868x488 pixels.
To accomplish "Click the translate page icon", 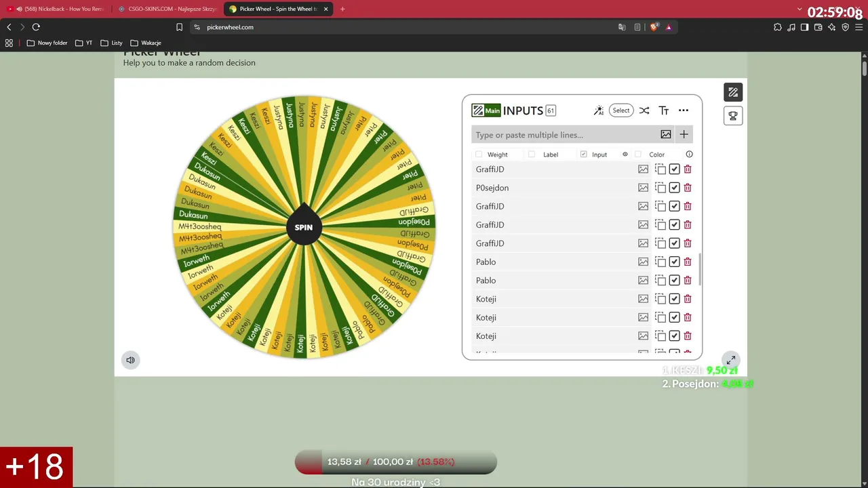I will point(622,27).
